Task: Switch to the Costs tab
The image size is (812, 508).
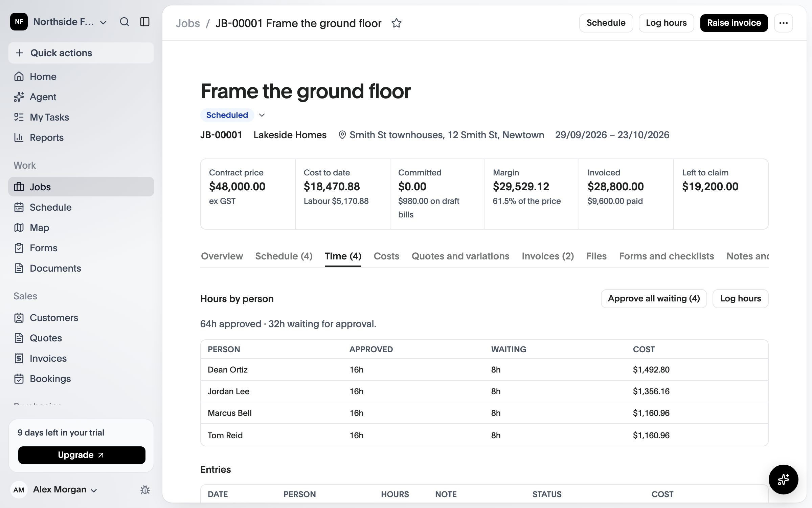Action: click(x=386, y=256)
